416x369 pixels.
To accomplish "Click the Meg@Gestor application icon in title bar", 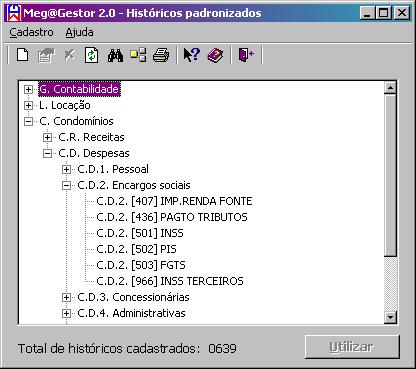I will [x=14, y=13].
